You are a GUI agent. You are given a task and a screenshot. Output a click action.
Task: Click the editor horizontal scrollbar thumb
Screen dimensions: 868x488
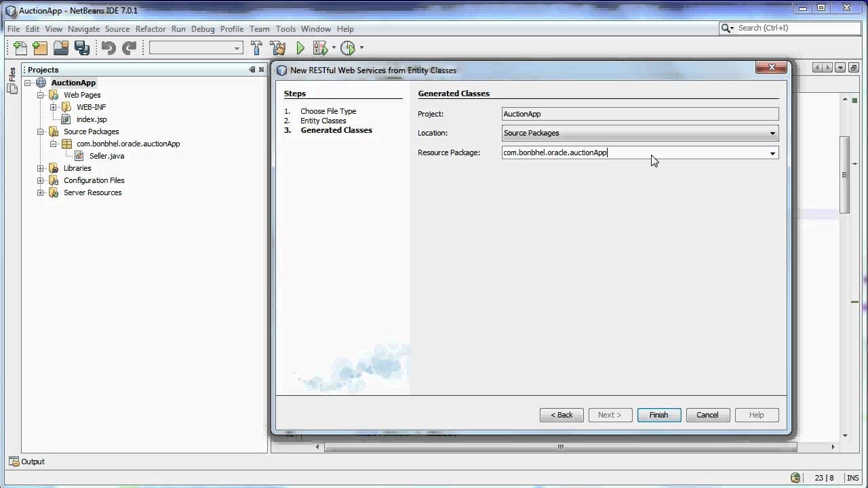pos(560,447)
